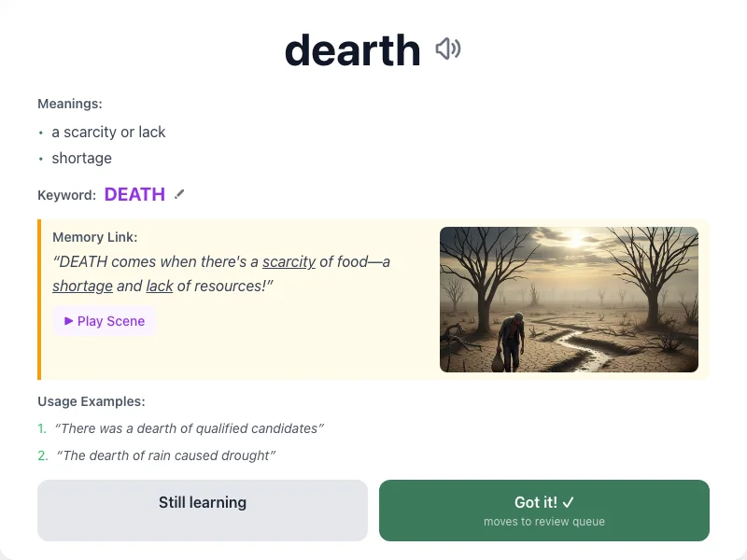Open the shortage link in the memory sentence
747x560 pixels.
click(82, 287)
